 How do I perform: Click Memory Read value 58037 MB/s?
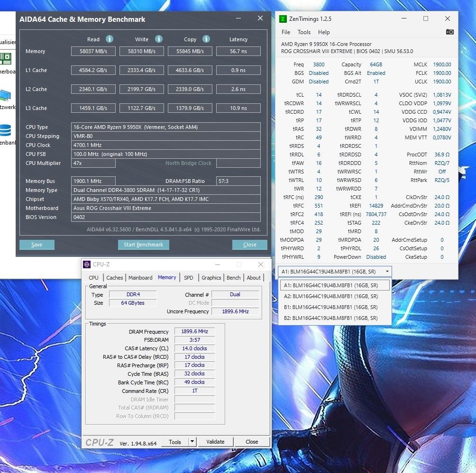93,51
